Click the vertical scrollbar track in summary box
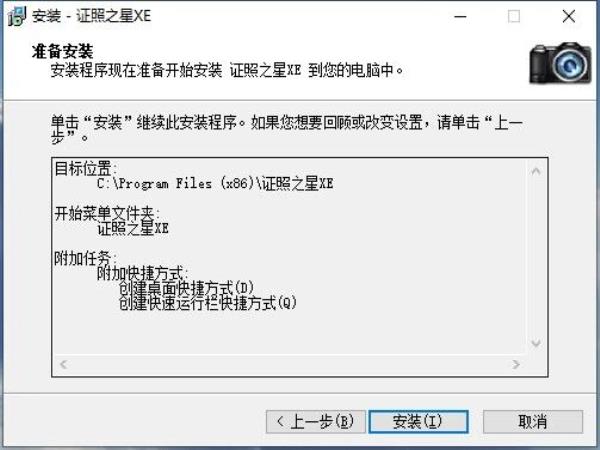 coord(536,257)
